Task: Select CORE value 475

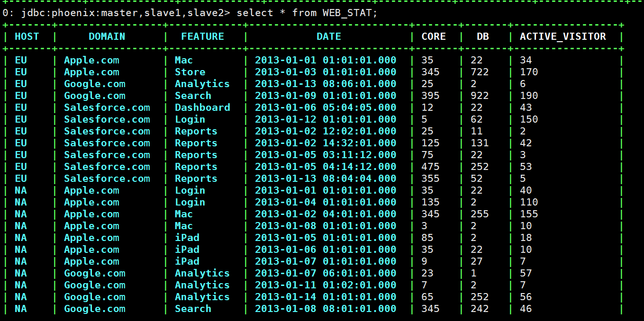Action: [430, 167]
